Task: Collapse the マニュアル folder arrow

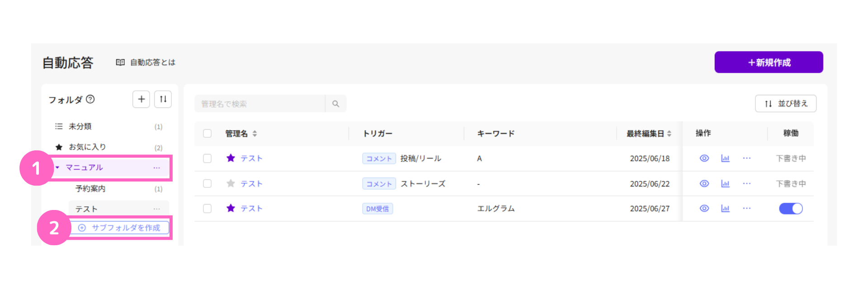Action: [57, 168]
